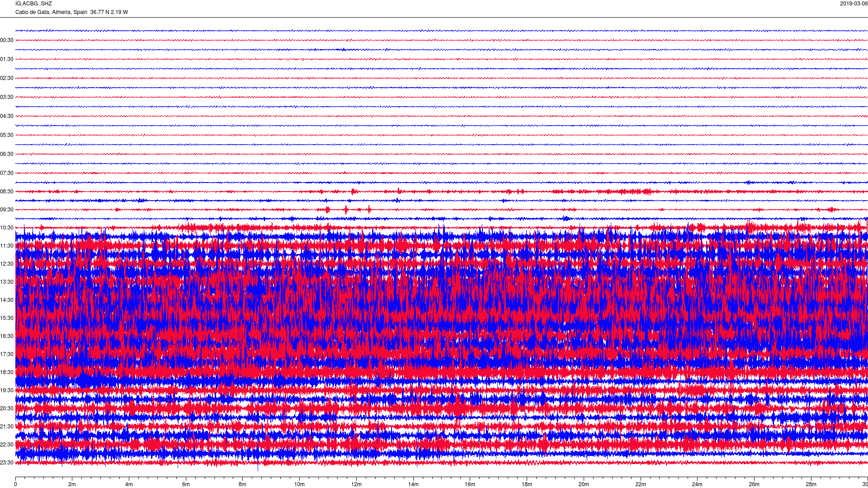Select the 08:30 time label

[7, 192]
